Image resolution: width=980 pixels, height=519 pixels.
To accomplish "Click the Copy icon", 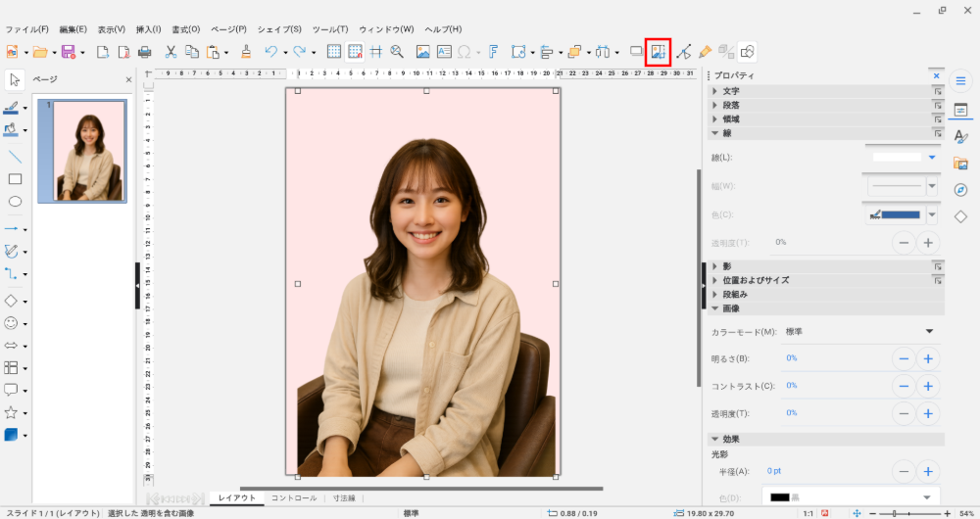I will 192,52.
